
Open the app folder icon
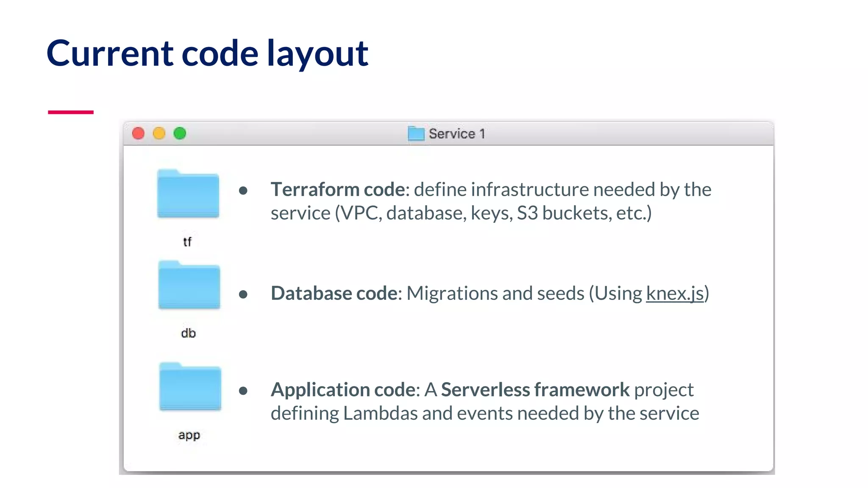tap(190, 387)
